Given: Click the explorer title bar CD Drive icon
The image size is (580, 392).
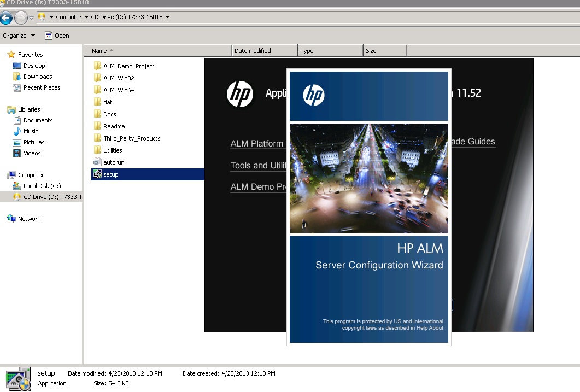Looking at the screenshot, I should [3, 3].
